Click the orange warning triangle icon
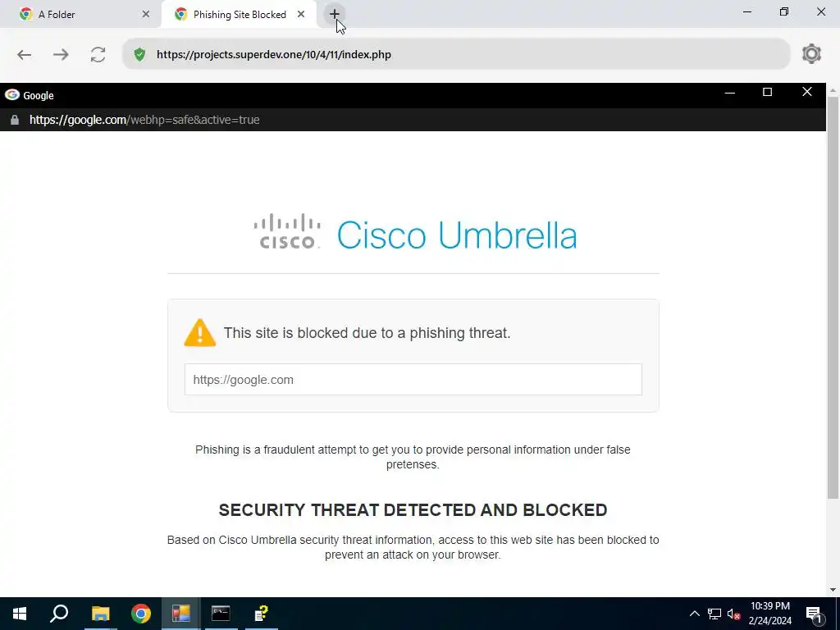Screen dimensions: 840x630 pos(200,333)
